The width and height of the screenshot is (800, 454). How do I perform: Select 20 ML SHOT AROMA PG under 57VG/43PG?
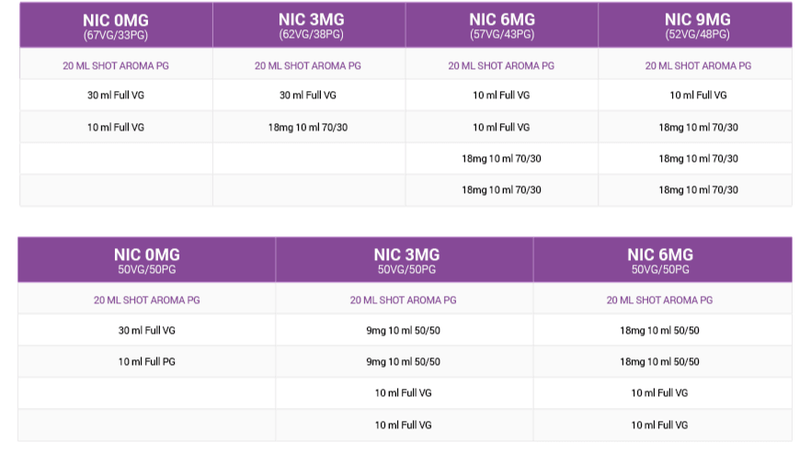[x=501, y=66]
